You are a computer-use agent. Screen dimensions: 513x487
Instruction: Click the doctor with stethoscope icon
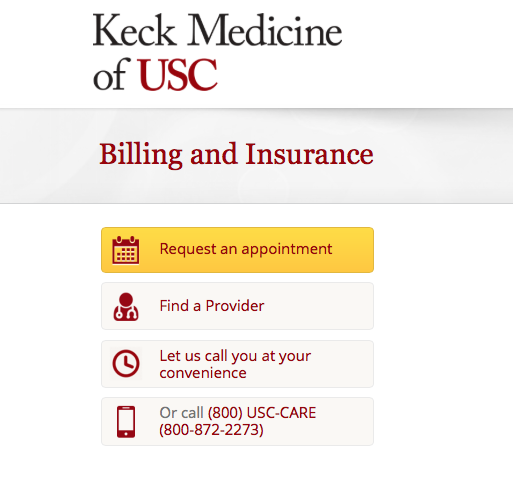tap(126, 307)
